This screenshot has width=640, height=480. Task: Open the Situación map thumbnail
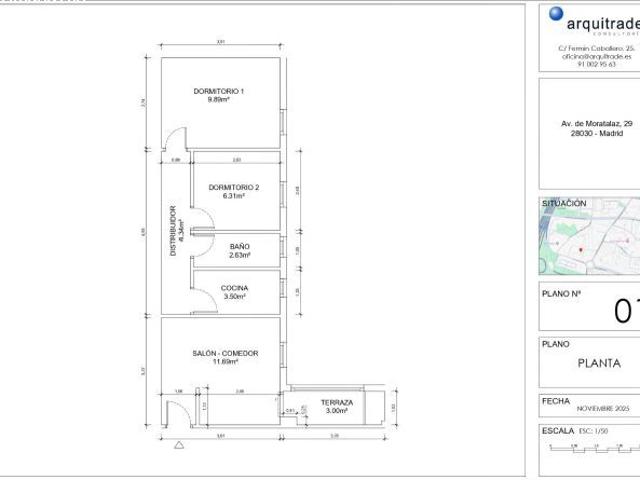(589, 242)
